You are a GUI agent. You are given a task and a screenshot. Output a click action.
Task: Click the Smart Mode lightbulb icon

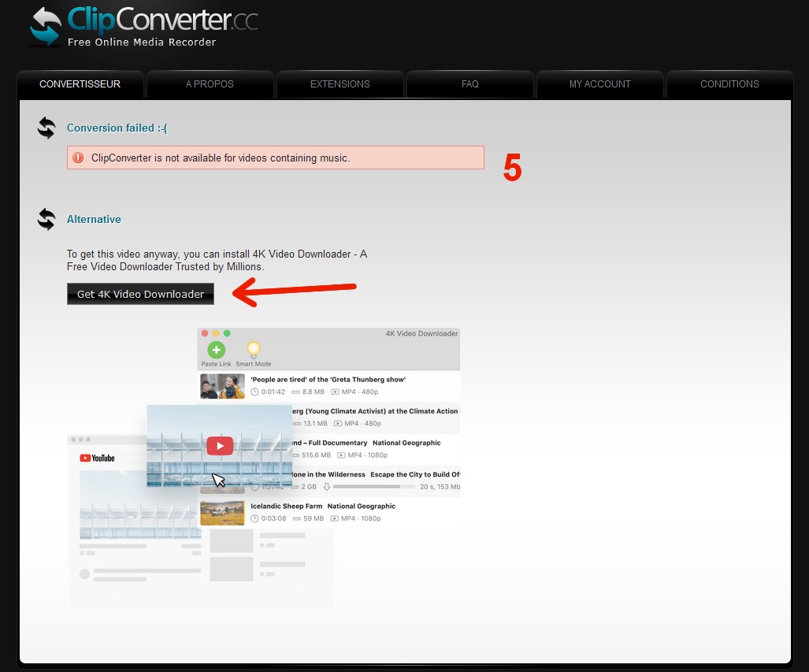[x=254, y=350]
